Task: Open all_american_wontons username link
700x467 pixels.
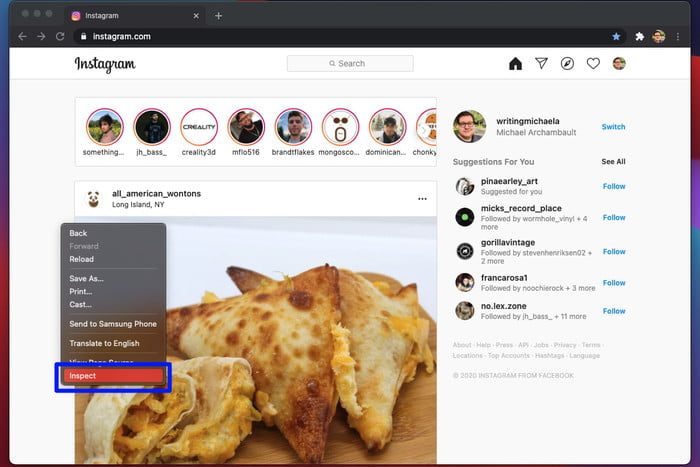Action: (x=156, y=193)
